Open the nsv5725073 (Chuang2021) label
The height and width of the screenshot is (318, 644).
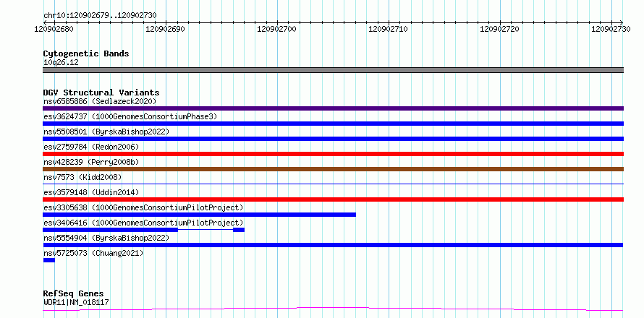pos(93,253)
